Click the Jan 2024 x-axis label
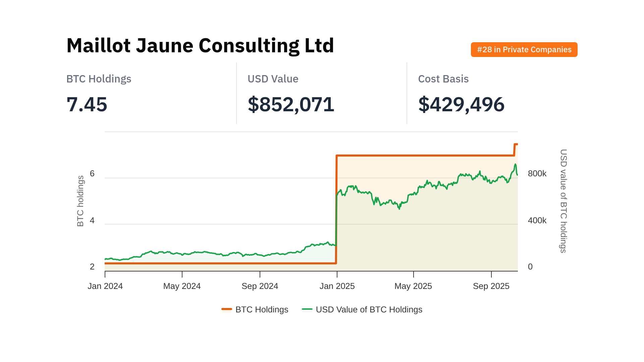This screenshot has height=362, width=644. [105, 286]
